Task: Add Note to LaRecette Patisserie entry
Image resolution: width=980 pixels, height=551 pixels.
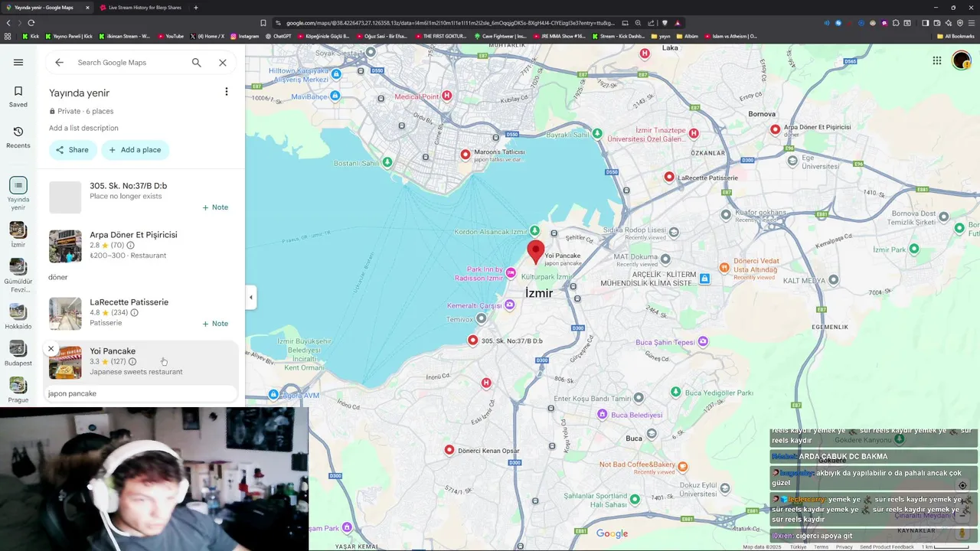Action: [x=215, y=324]
